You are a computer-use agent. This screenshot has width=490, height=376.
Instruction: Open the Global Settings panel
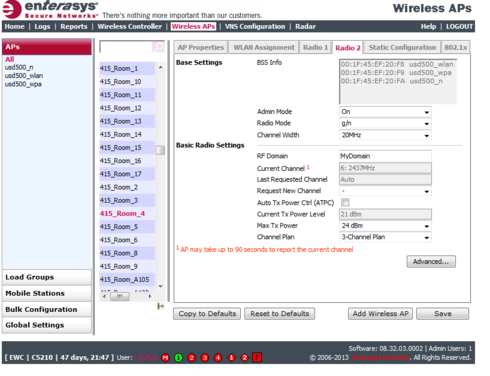coord(47,325)
